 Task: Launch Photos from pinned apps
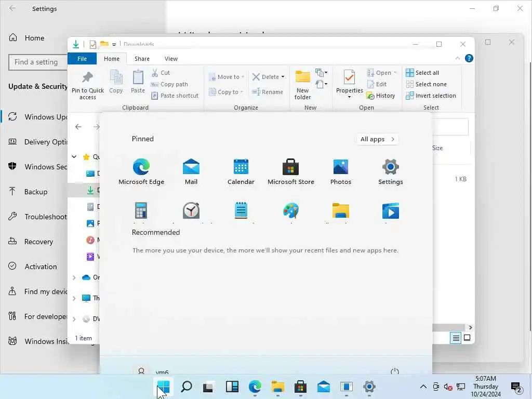341,171
